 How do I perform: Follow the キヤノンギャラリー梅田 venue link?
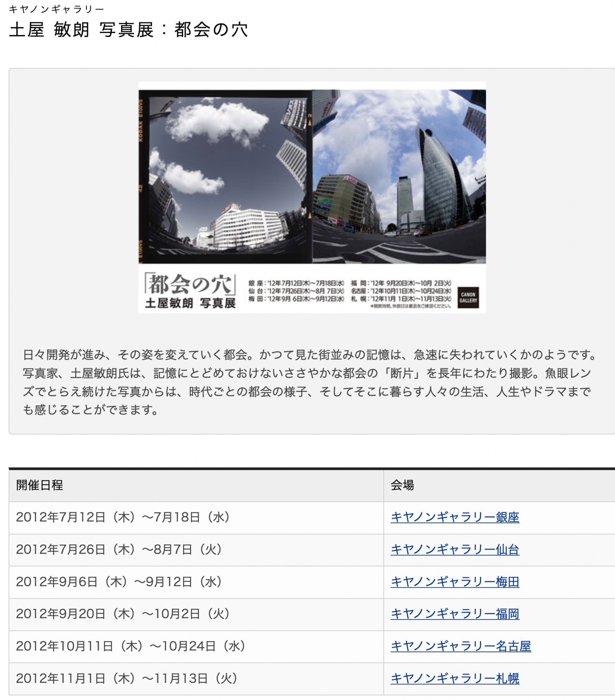(455, 582)
